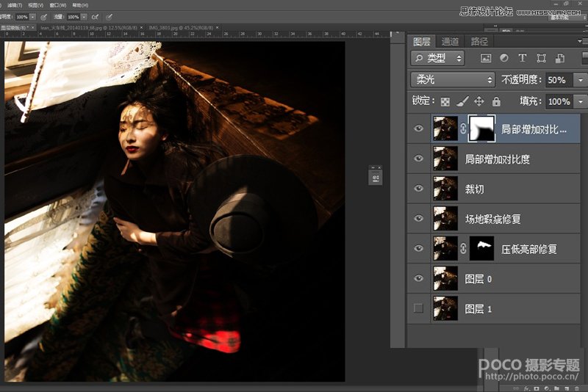
Task: Delete layer trash icon
Action: tap(577, 389)
